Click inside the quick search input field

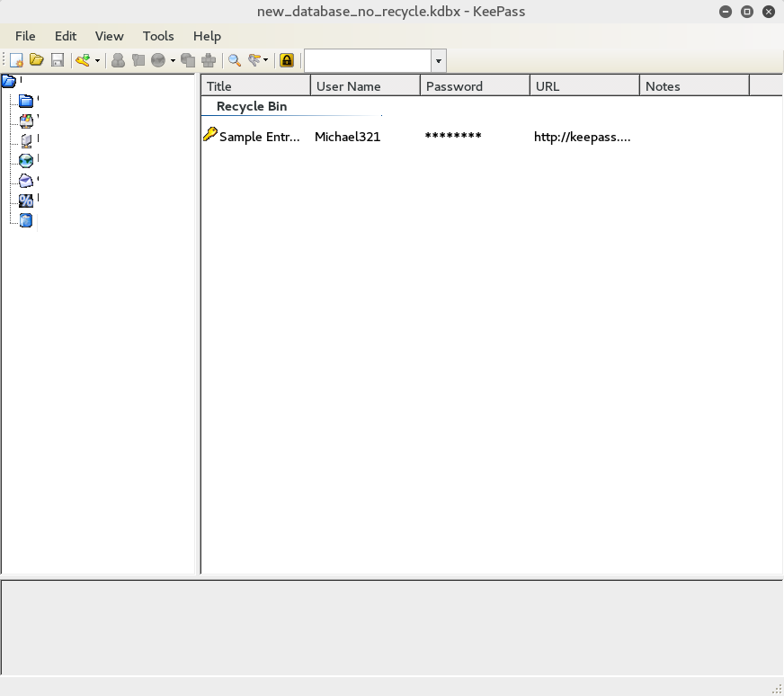367,60
